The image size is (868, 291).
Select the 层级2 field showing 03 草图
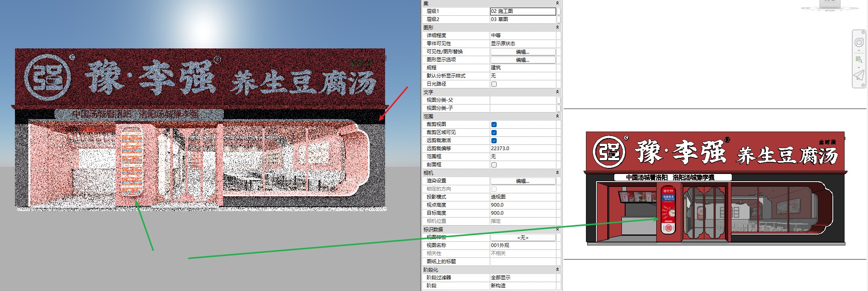tap(523, 19)
